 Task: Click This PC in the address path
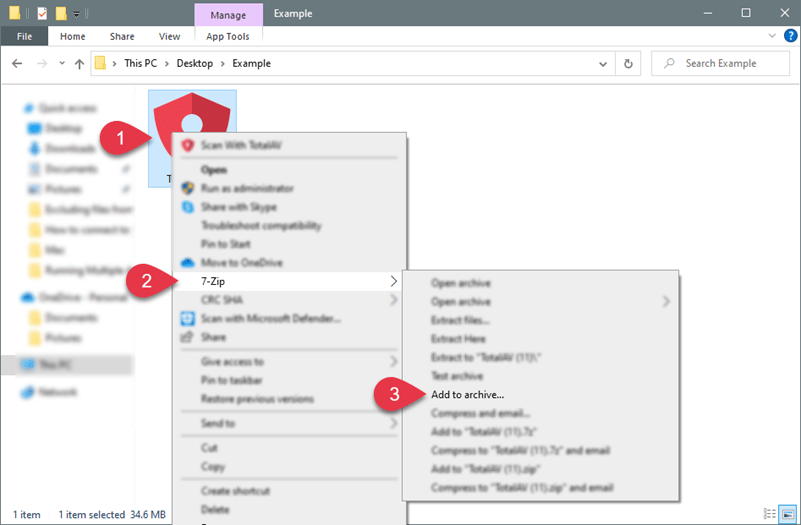click(x=140, y=63)
